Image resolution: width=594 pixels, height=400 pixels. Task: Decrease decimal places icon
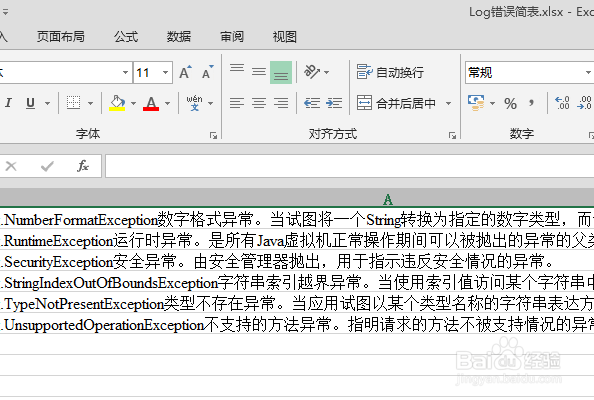584,103
